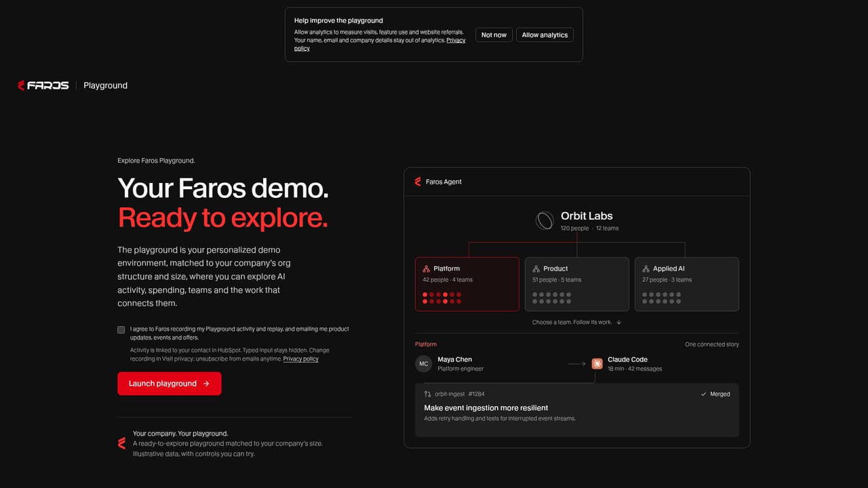The width and height of the screenshot is (868, 488).
Task: Click the red Platform section label above Maya Chen
Action: click(x=426, y=344)
